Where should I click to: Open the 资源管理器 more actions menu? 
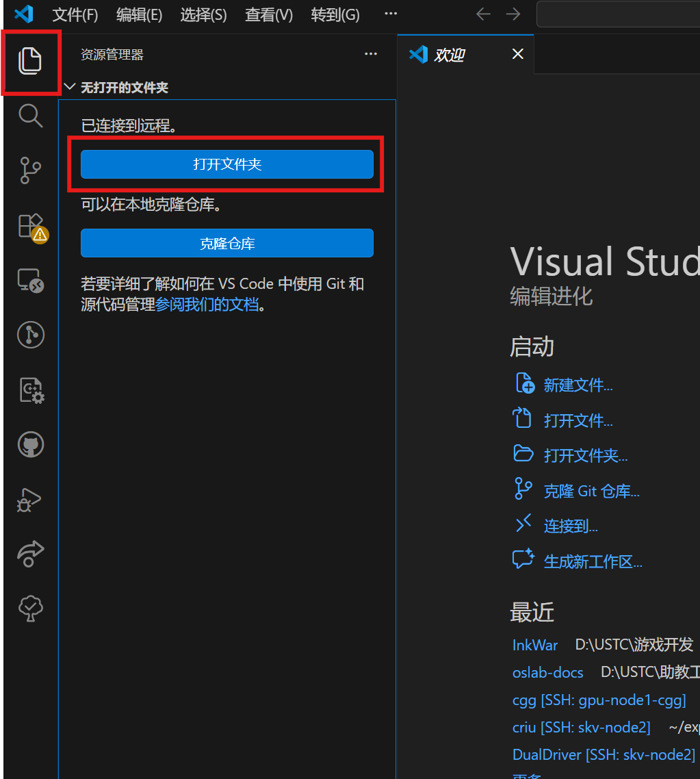coord(370,55)
